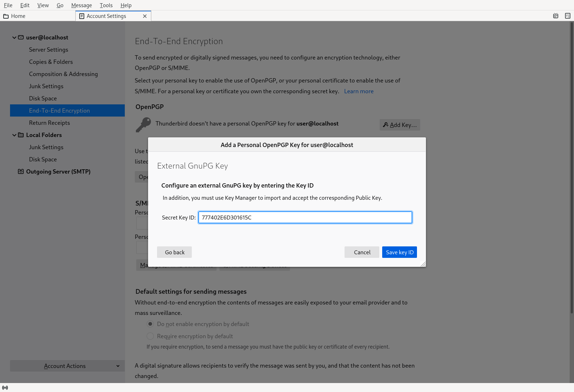574x392 pixels.
Task: Select Do not enable encryption by default
Action: pyautogui.click(x=150, y=324)
